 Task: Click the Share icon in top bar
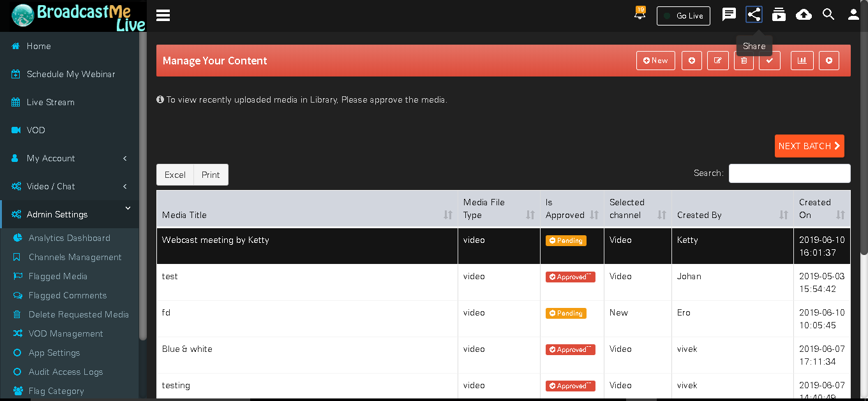coord(754,14)
